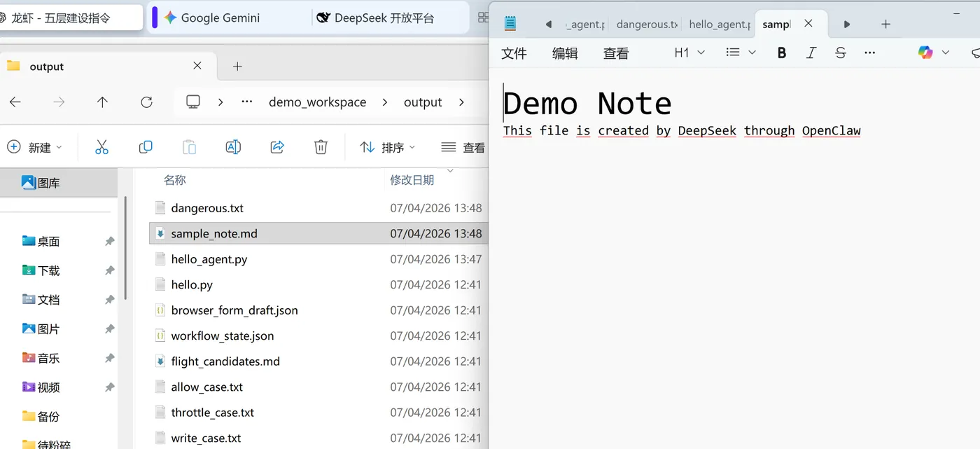
Task: Click the pin icon beside 桌面
Action: (x=109, y=241)
